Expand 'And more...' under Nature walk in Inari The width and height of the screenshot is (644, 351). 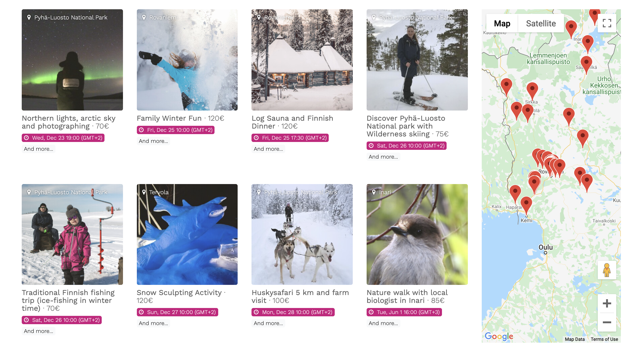(x=383, y=323)
